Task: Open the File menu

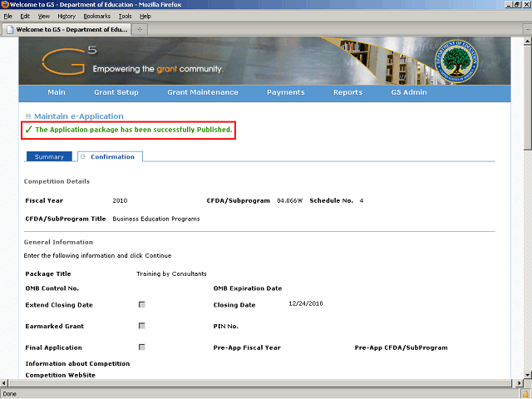Action: coord(7,17)
